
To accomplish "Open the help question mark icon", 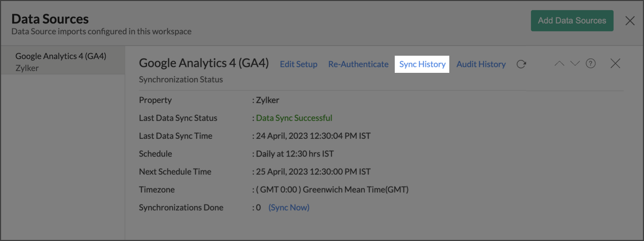I will (591, 64).
